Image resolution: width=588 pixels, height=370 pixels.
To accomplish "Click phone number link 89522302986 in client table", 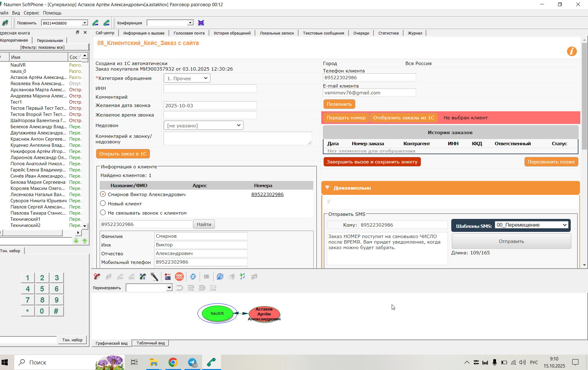I will [267, 195].
